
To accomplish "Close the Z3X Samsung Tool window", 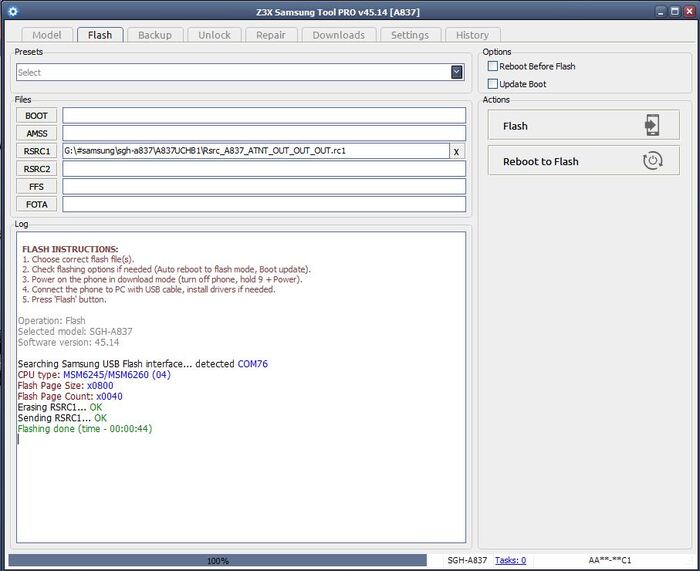I will (689, 12).
